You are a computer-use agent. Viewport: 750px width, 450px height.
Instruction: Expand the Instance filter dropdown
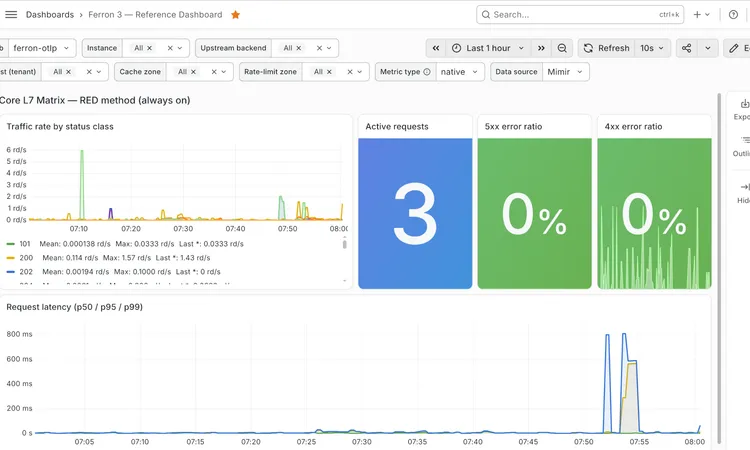click(180, 48)
